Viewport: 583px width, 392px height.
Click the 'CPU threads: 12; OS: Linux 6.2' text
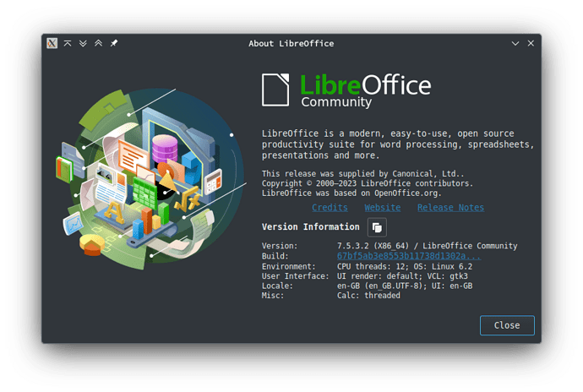click(405, 266)
